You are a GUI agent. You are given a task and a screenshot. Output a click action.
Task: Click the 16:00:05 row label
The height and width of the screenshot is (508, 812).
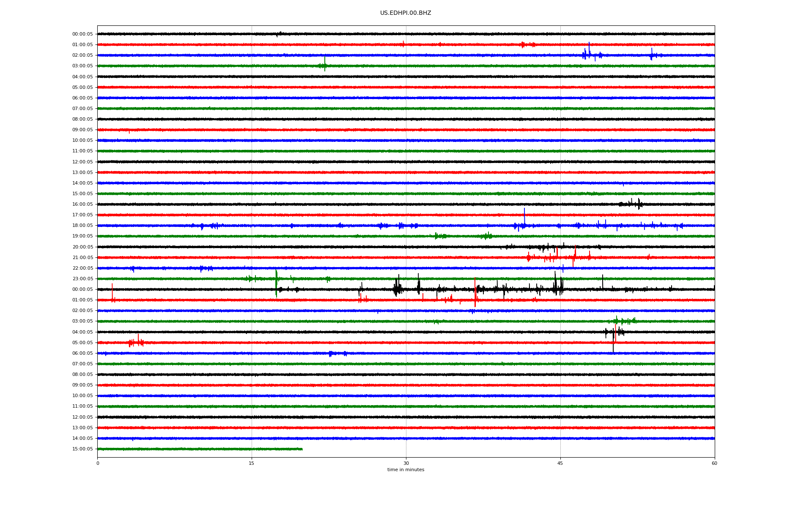click(x=82, y=204)
